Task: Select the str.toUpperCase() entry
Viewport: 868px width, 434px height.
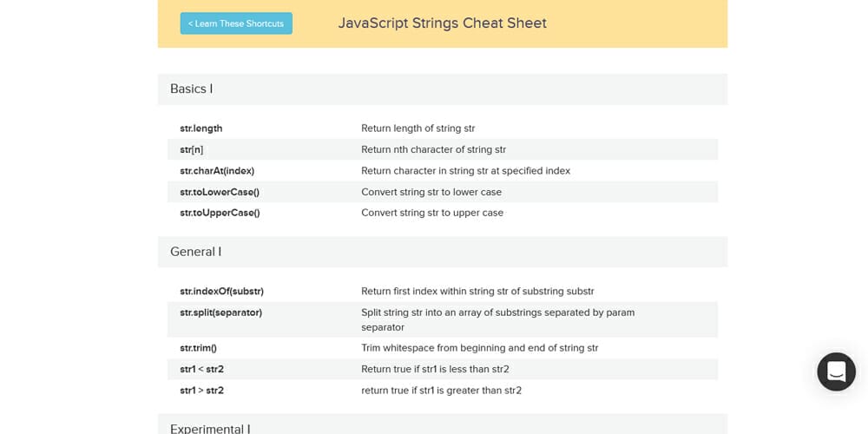Action: click(x=220, y=214)
